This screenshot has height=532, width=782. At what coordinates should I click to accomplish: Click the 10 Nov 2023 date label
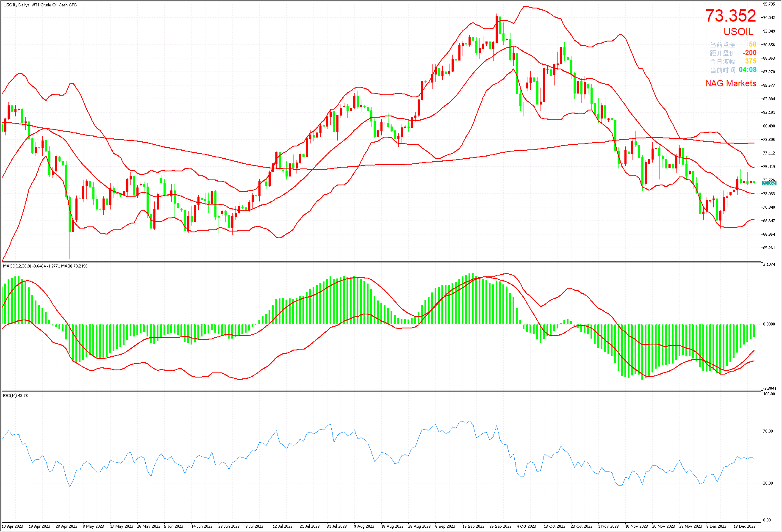[636, 526]
